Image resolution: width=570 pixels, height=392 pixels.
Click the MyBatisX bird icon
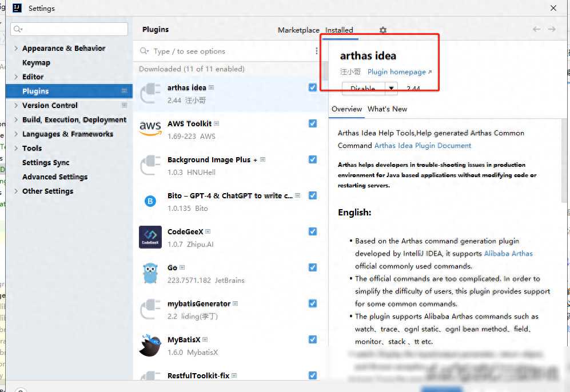click(x=150, y=345)
